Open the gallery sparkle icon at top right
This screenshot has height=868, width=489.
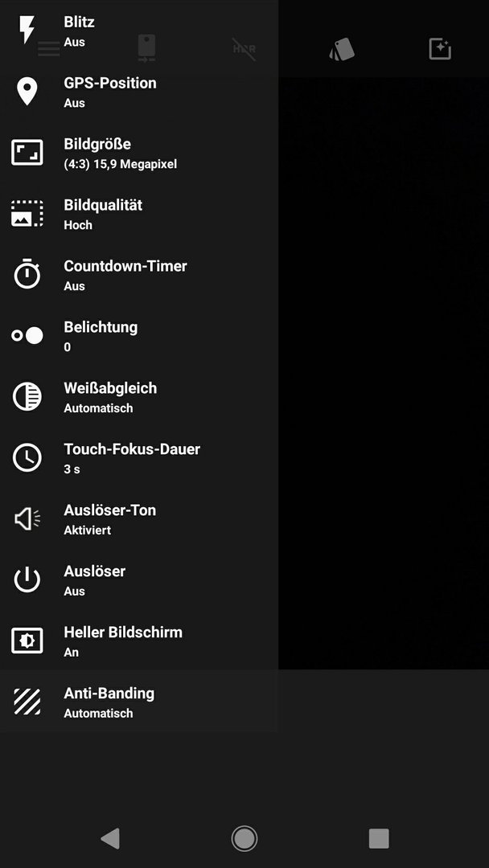[x=440, y=49]
